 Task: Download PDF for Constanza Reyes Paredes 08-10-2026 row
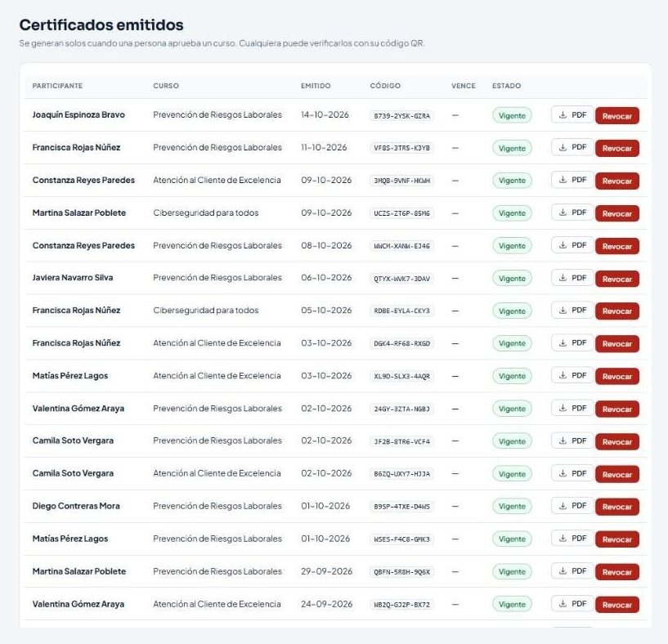[x=572, y=245]
